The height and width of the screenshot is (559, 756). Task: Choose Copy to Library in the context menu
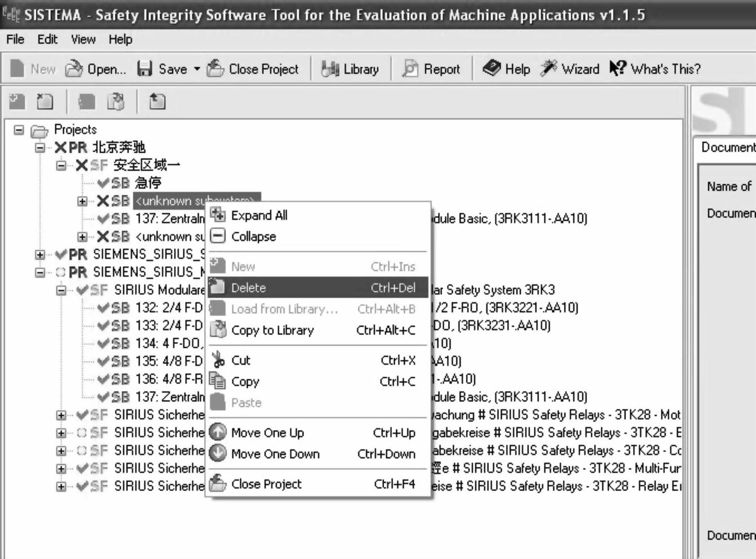318,330
